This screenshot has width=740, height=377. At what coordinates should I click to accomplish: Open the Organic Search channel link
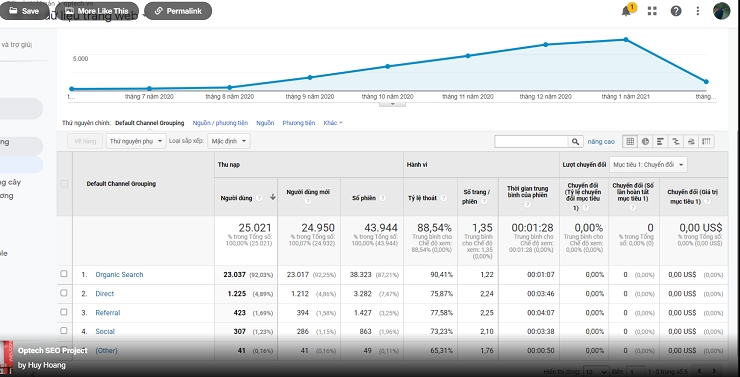pos(119,275)
